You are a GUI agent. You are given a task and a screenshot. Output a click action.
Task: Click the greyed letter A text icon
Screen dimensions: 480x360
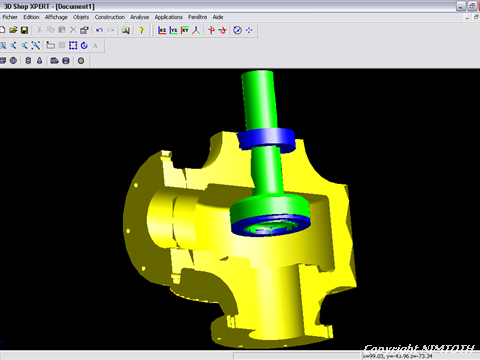click(95, 46)
